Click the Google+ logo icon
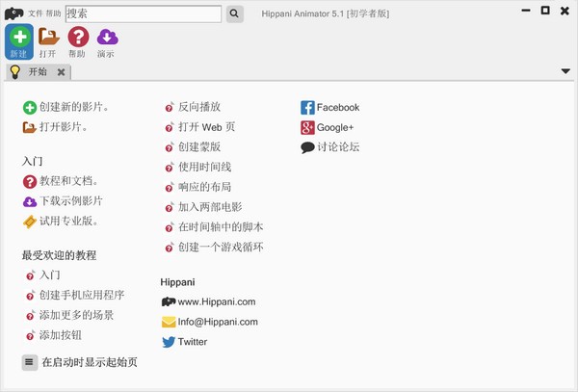Screen dimensions: 578x392 click(x=307, y=127)
